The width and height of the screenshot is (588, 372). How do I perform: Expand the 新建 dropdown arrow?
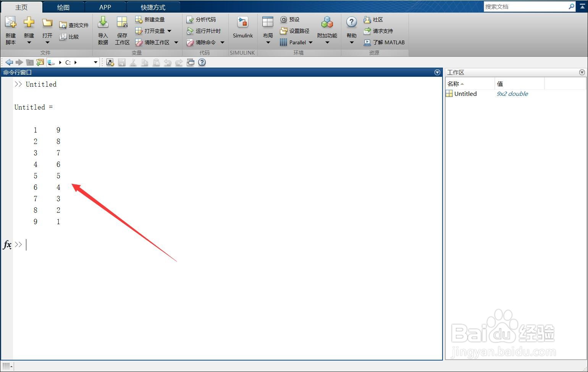29,42
